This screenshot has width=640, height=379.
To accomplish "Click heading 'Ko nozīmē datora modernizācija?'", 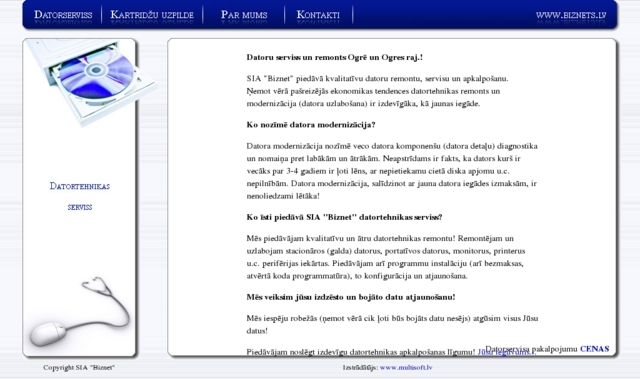I will point(311,125).
